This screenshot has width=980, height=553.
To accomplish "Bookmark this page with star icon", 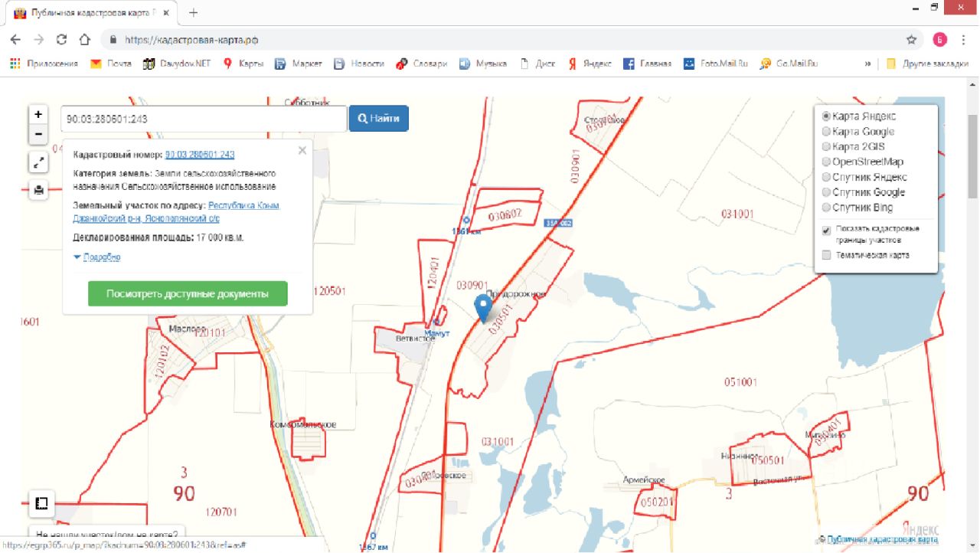I will pyautogui.click(x=911, y=39).
